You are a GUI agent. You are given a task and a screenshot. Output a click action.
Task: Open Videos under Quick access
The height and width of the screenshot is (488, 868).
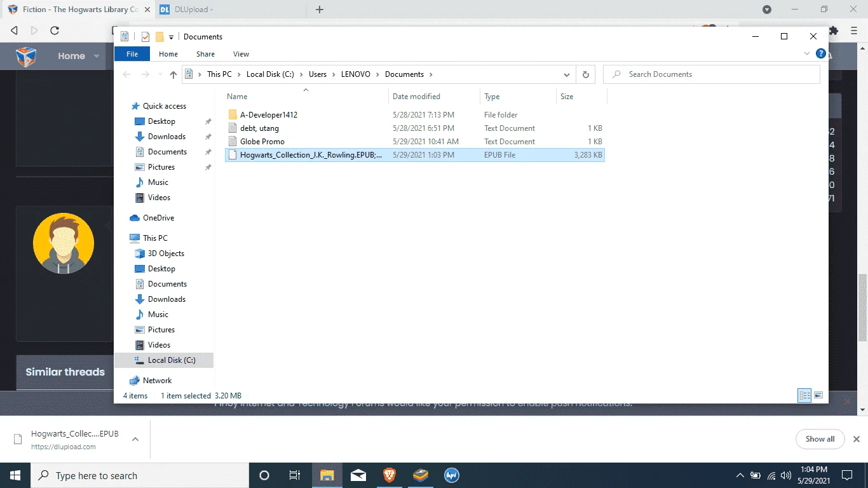tap(159, 198)
